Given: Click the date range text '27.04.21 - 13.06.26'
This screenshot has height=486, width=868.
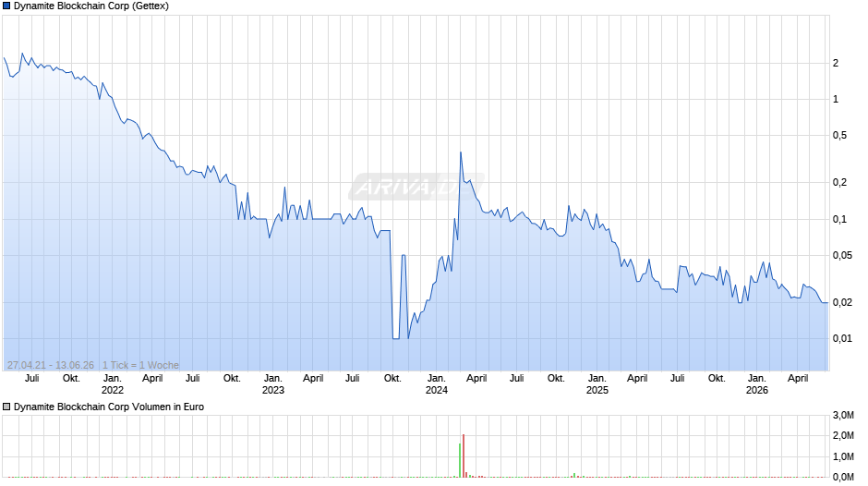Looking at the screenshot, I should point(51,365).
